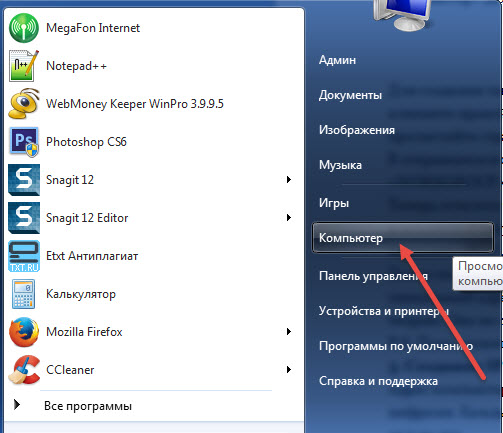This screenshot has width=503, height=433.
Task: Expand the Snagit 12 Editor jump list arrow
Action: [x=289, y=218]
